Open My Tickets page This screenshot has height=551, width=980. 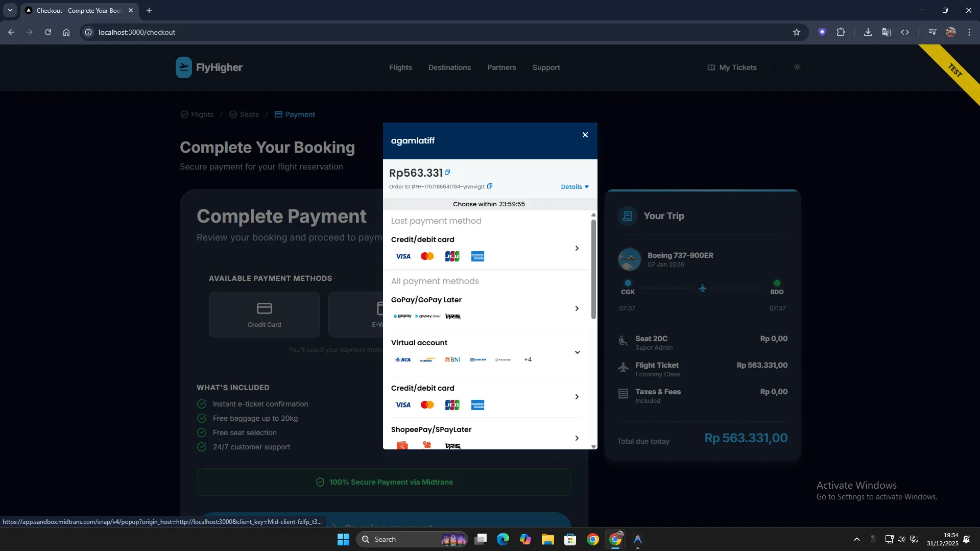pos(732,67)
